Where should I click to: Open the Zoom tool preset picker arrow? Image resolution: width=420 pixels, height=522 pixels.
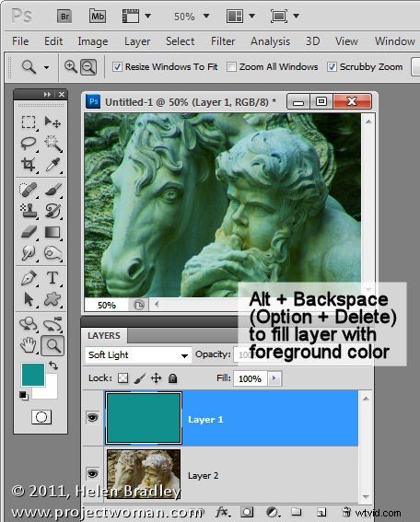(x=46, y=67)
